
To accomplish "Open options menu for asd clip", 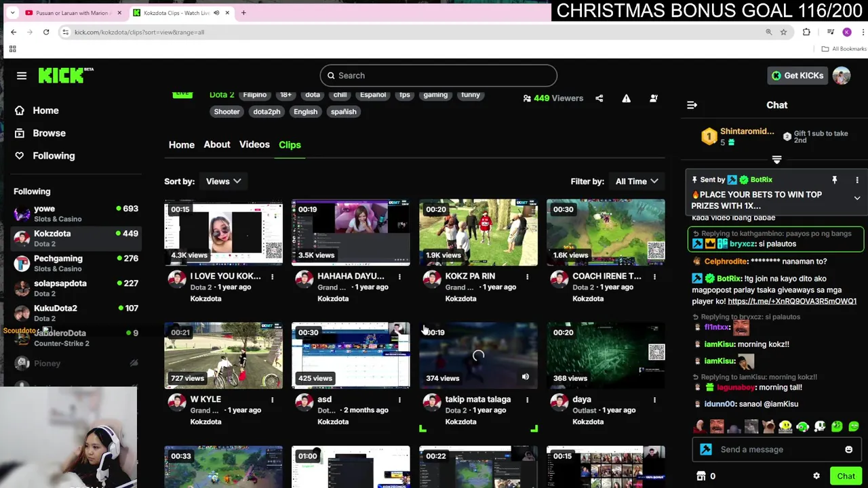I will pos(399,400).
